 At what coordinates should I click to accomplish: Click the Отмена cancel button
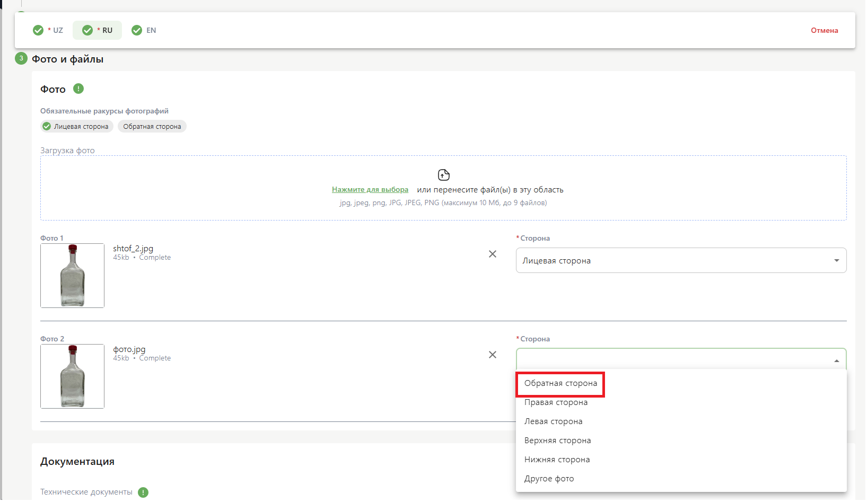tap(824, 31)
